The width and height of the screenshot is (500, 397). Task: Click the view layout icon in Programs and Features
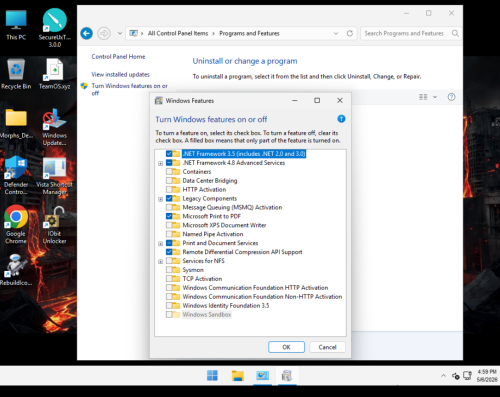[423, 97]
